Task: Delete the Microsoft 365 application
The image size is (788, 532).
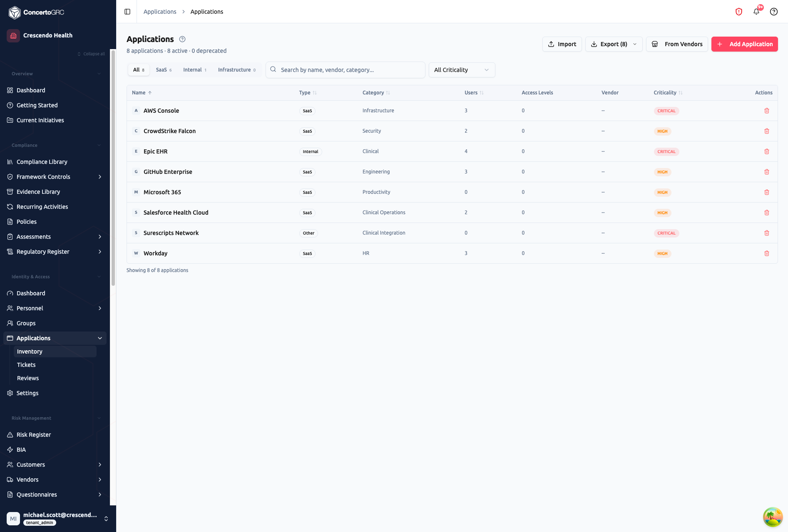Action: (x=767, y=192)
